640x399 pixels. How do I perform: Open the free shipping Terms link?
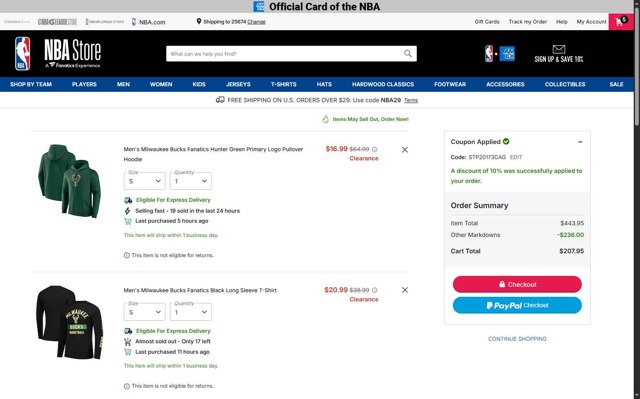[411, 100]
